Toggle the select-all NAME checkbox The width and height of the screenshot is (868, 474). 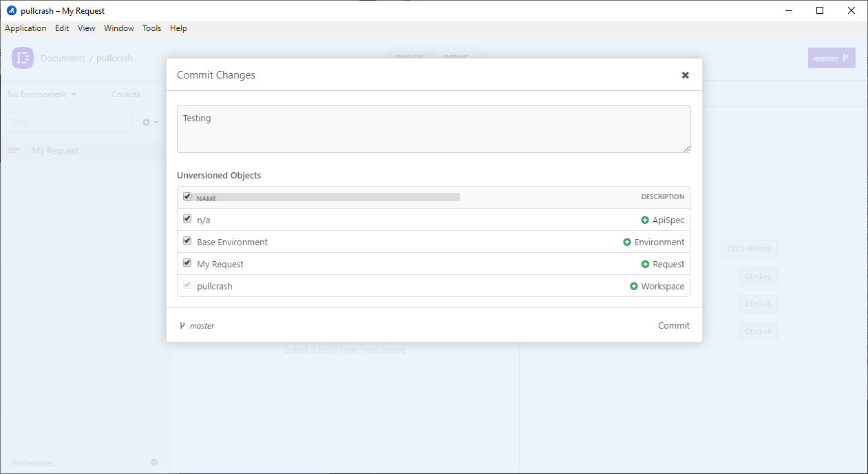[187, 197]
